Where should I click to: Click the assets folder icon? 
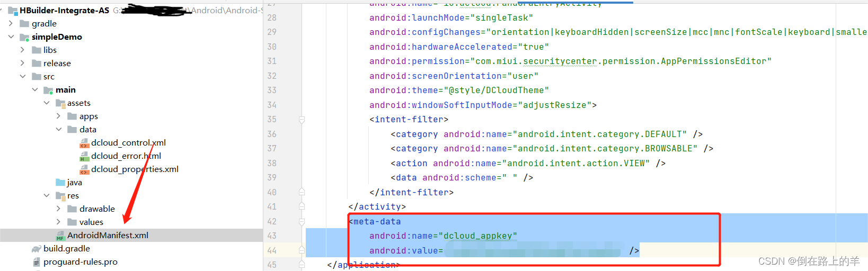click(60, 103)
